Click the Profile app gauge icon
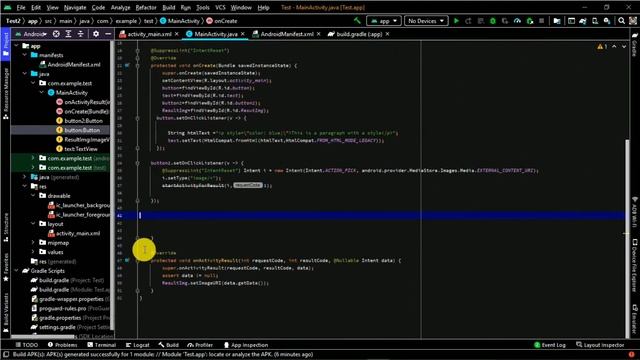This screenshot has height=360, width=640. [517, 21]
